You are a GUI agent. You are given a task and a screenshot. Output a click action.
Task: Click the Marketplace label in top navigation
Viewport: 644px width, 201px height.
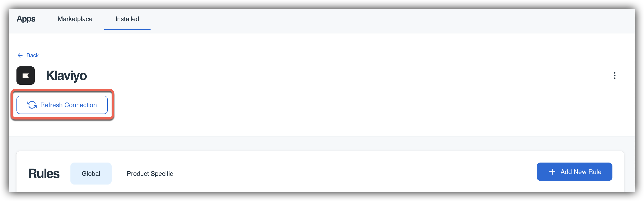point(75,19)
